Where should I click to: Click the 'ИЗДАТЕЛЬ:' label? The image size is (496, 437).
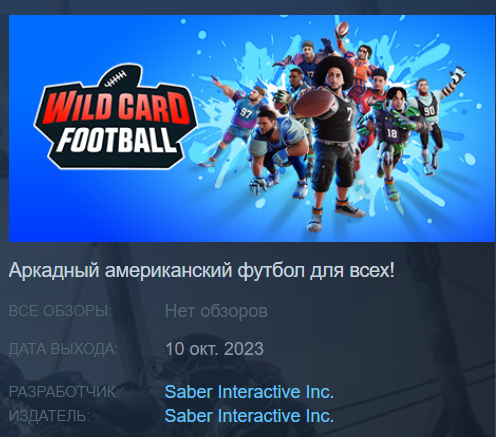click(x=49, y=416)
